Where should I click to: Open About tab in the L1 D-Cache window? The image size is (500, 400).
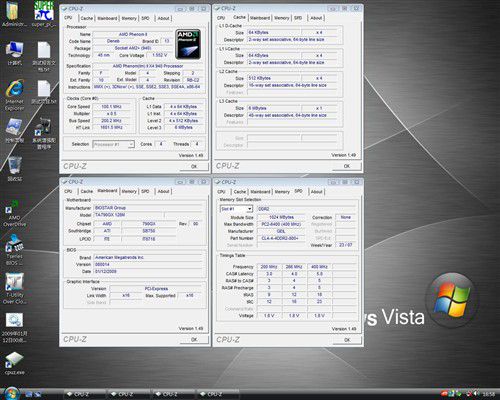click(316, 18)
